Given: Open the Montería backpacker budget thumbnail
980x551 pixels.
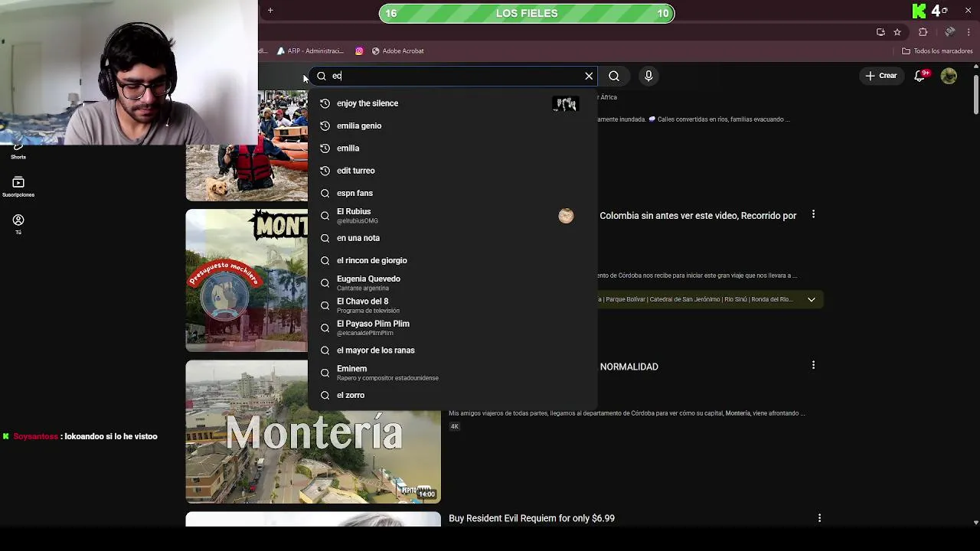Looking at the screenshot, I should [x=247, y=280].
